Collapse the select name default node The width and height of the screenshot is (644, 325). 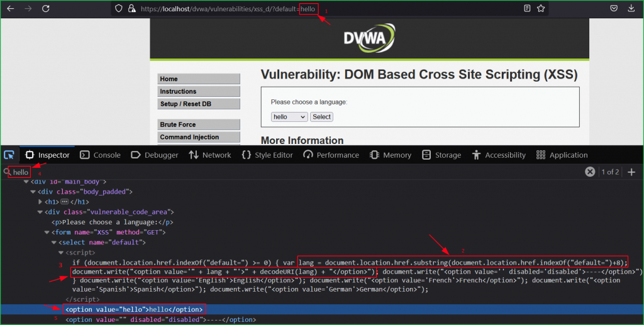54,243
